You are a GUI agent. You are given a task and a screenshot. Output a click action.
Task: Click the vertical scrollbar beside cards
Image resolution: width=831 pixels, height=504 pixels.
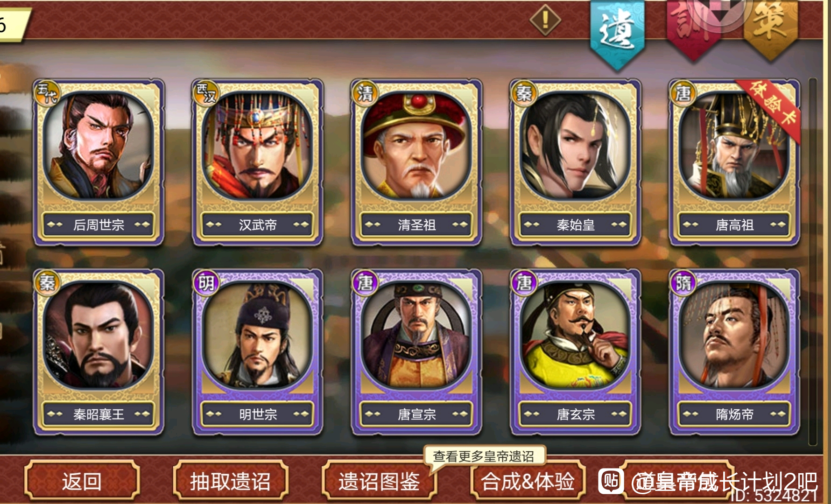pyautogui.click(x=813, y=261)
